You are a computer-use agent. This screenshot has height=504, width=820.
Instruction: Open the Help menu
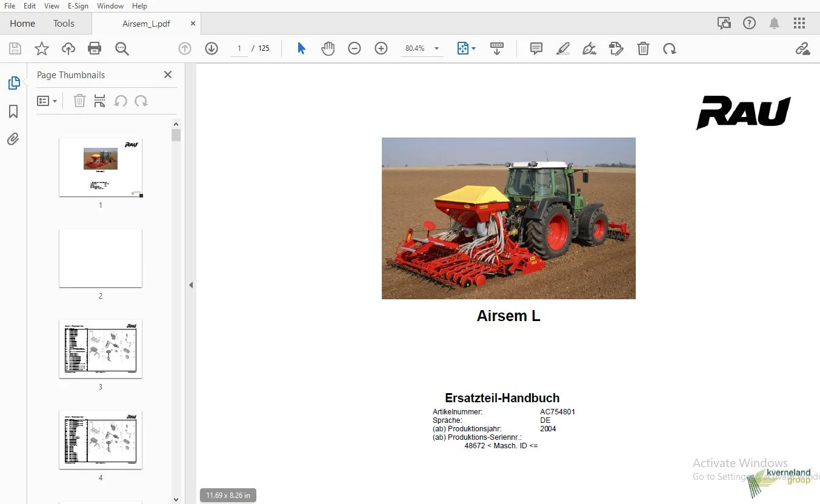click(x=140, y=5)
